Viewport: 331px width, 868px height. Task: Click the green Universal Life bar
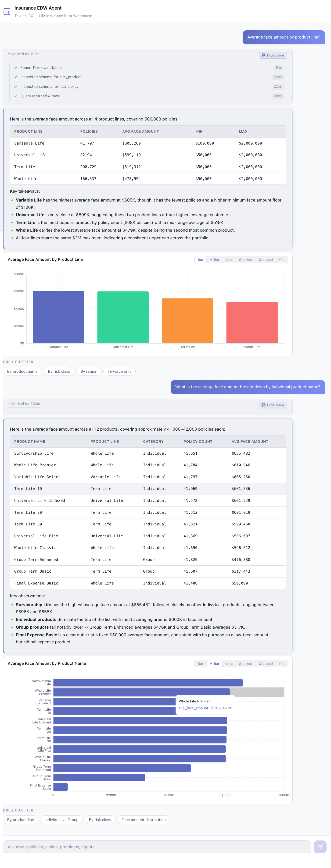point(123,317)
